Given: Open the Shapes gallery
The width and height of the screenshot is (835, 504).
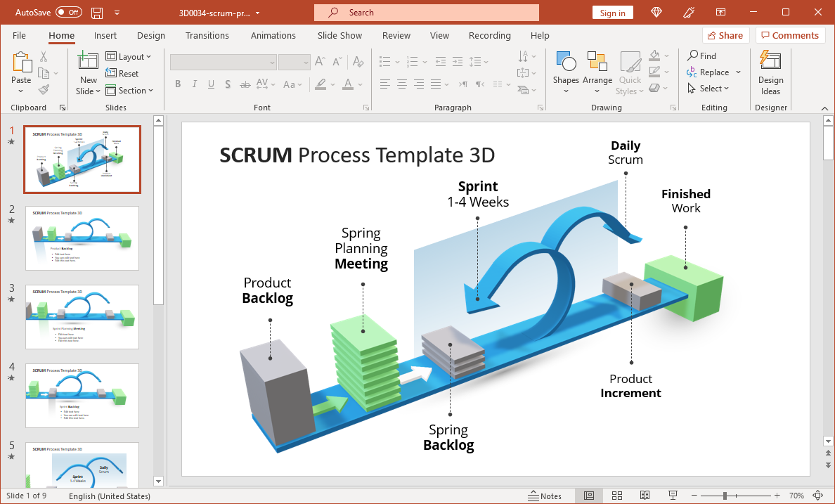Looking at the screenshot, I should tap(566, 72).
